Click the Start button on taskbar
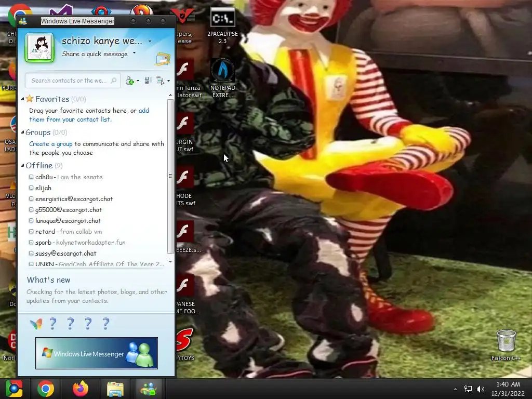Image resolution: width=532 pixels, height=399 pixels. click(14, 389)
